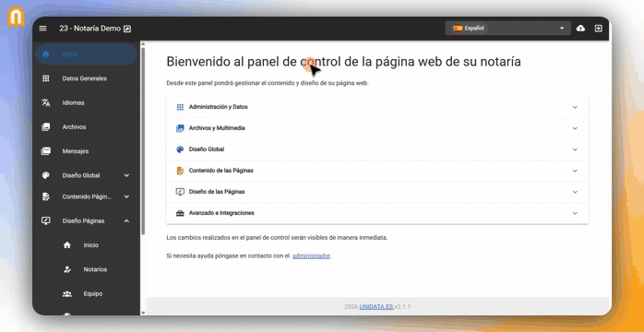Expand Diseño Global panel chevron

[x=575, y=149]
